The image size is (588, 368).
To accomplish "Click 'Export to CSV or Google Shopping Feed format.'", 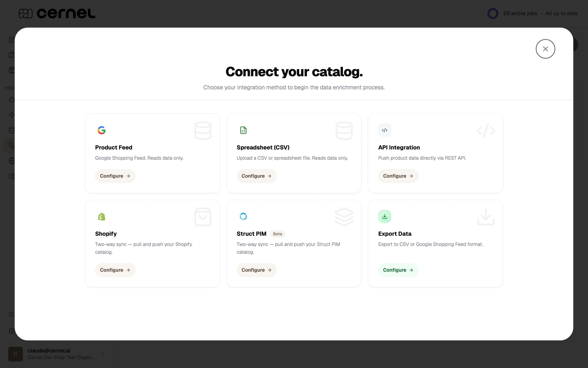I will point(431,244).
